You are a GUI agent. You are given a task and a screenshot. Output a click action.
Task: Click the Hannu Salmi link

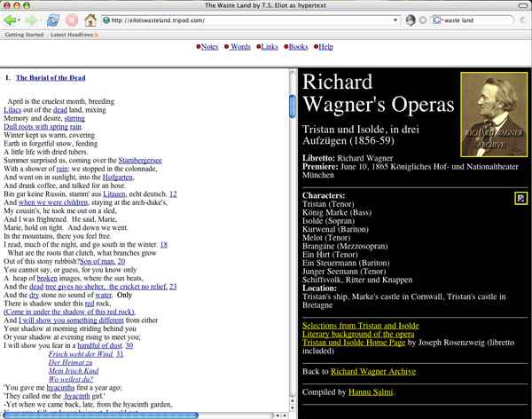(x=371, y=392)
